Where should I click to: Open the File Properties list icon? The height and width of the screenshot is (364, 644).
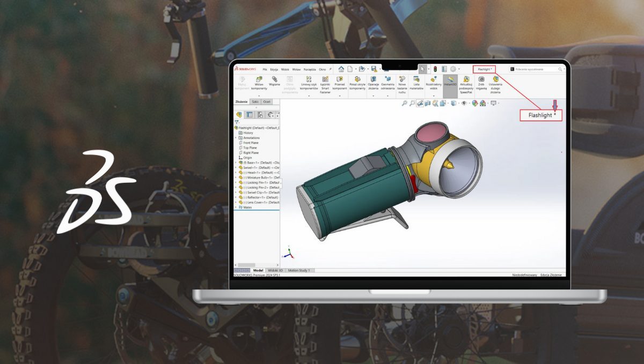coord(444,69)
